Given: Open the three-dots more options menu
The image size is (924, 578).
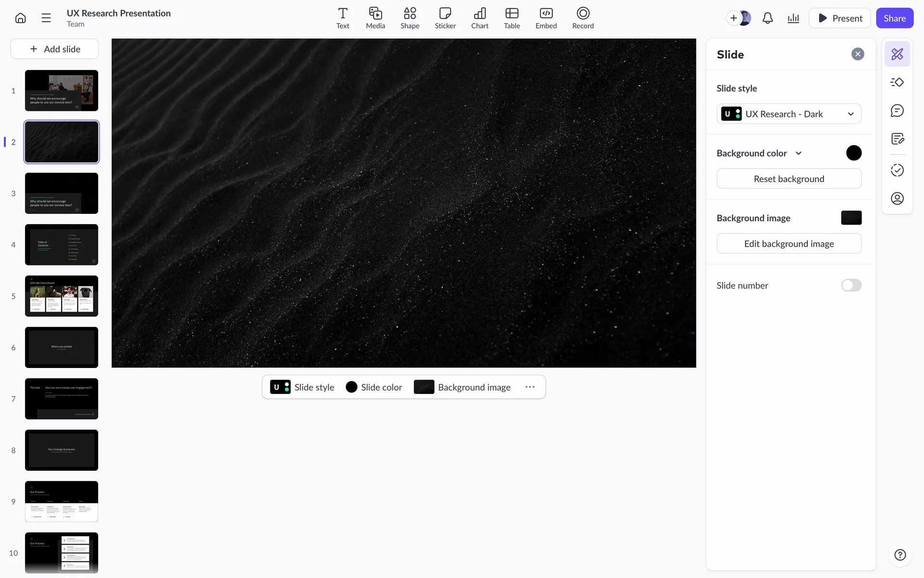Looking at the screenshot, I should click(x=530, y=387).
